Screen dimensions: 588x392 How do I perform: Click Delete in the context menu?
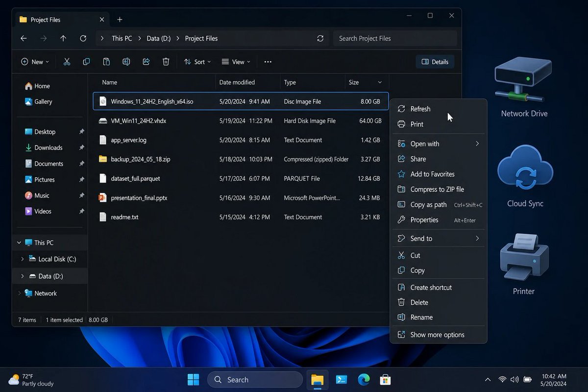439,303
